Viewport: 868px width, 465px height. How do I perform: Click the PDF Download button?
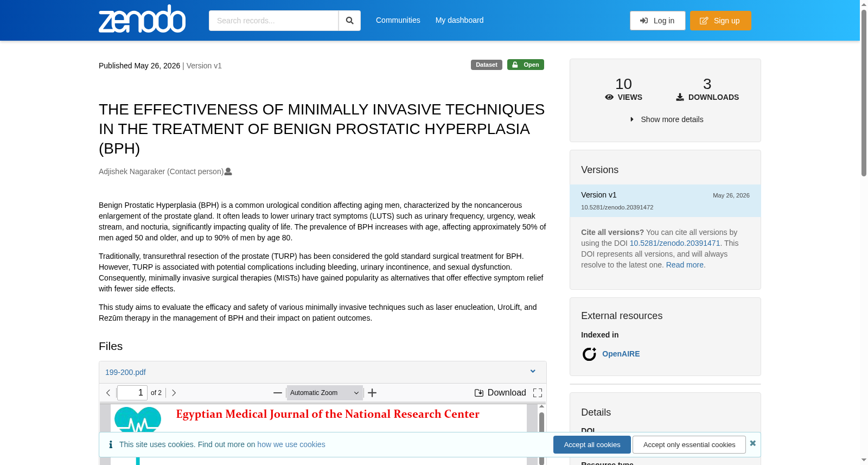pyautogui.click(x=500, y=393)
